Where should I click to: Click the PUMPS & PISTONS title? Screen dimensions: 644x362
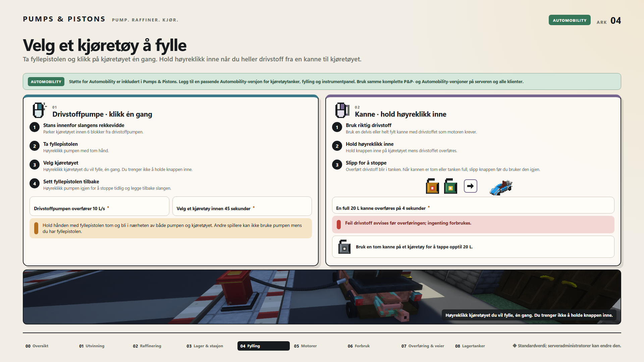[x=64, y=19]
